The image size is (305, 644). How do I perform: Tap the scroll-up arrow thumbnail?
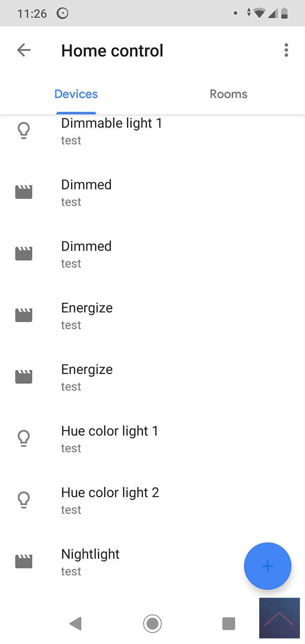pyautogui.click(x=279, y=618)
